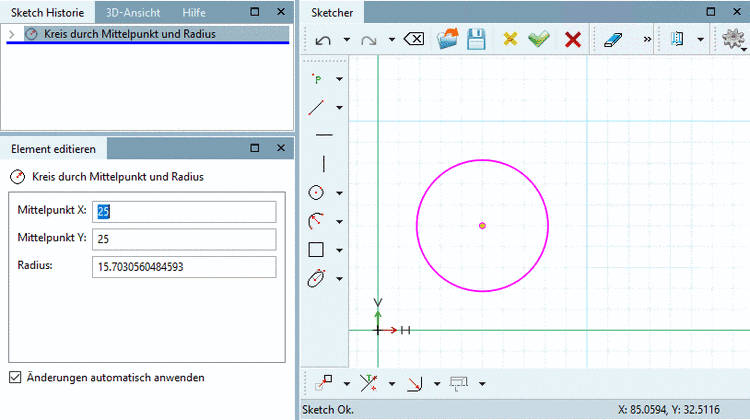The width and height of the screenshot is (750, 420).
Task: Expand the Kreis history tree item
Action: (12, 34)
